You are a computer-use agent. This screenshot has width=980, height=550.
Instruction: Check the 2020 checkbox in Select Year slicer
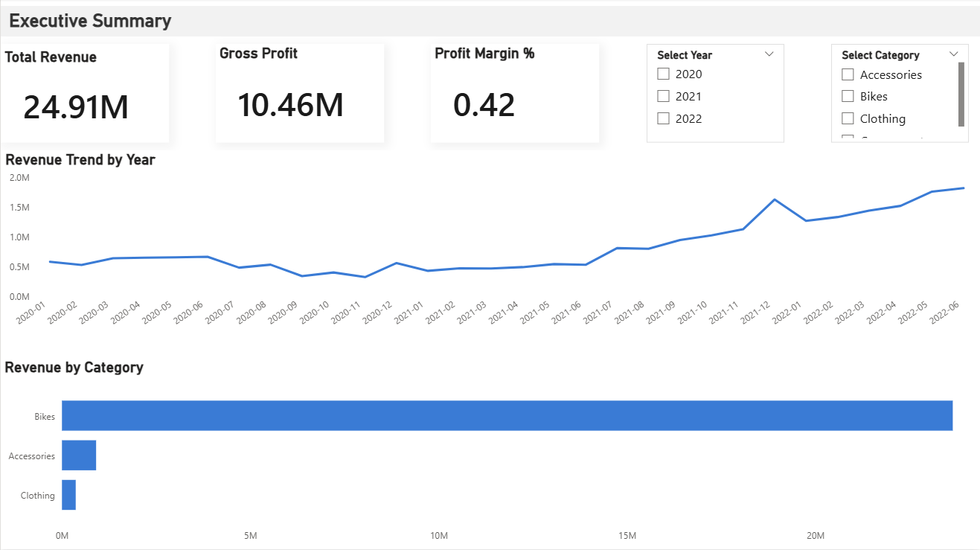point(663,74)
